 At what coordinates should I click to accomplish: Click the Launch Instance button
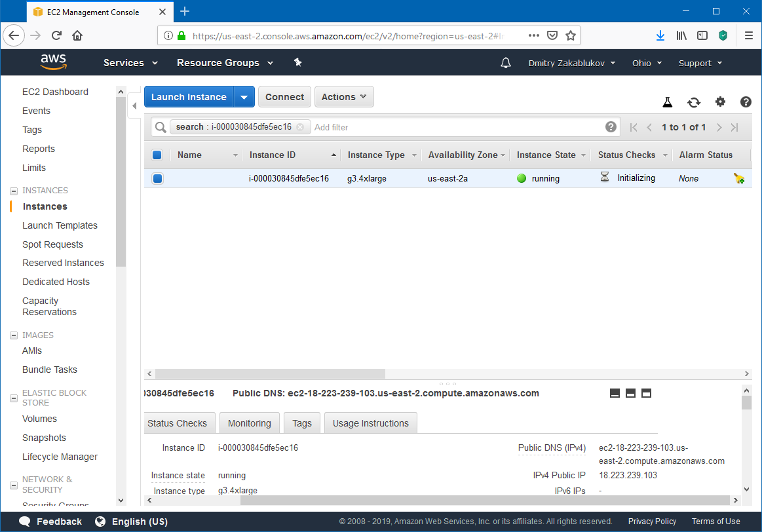(189, 97)
